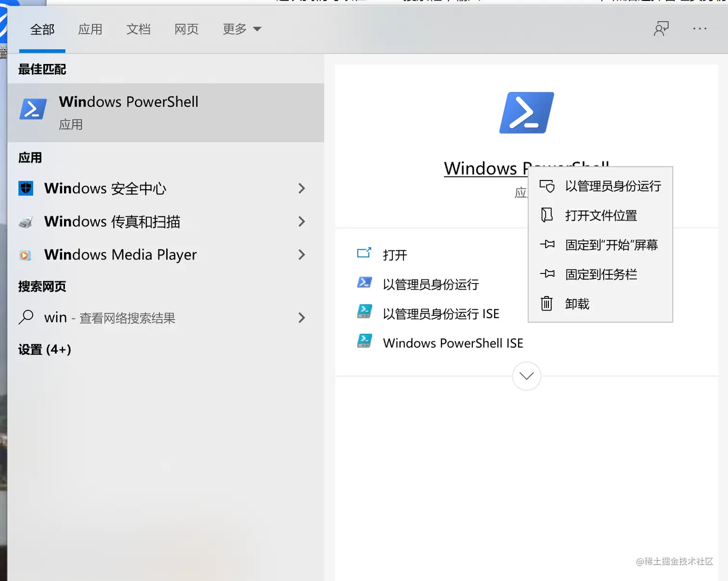Click the magnifier icon next to win
Screen dimensions: 728x581
26,317
